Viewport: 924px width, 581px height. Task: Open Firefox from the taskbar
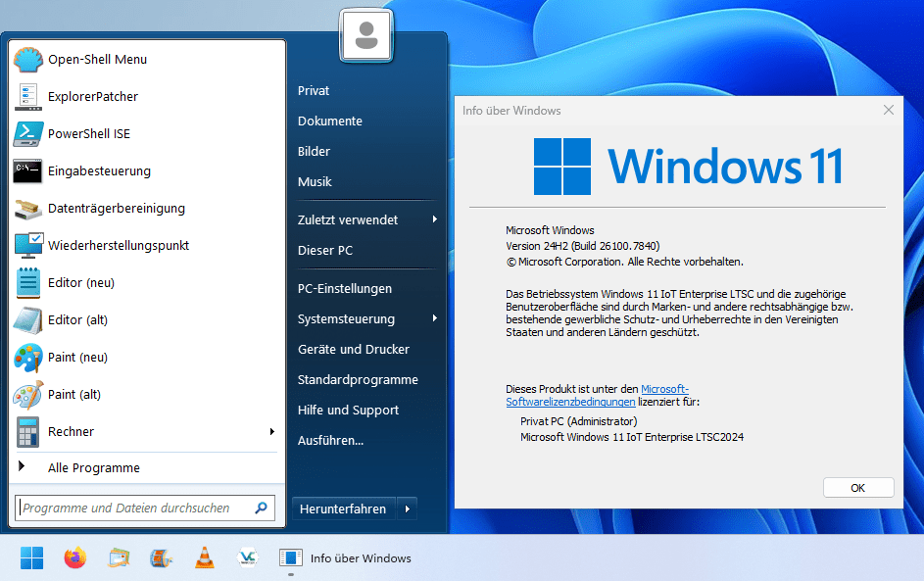tap(74, 558)
